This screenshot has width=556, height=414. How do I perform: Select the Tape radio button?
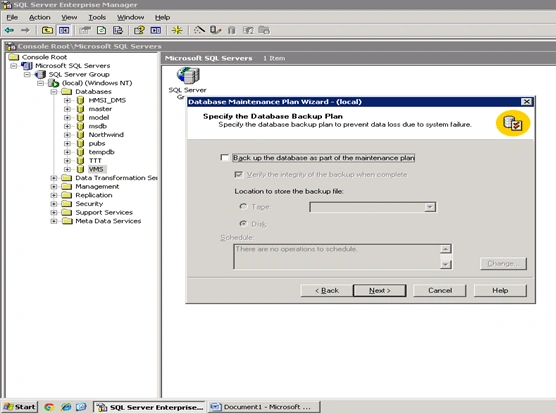[243, 206]
